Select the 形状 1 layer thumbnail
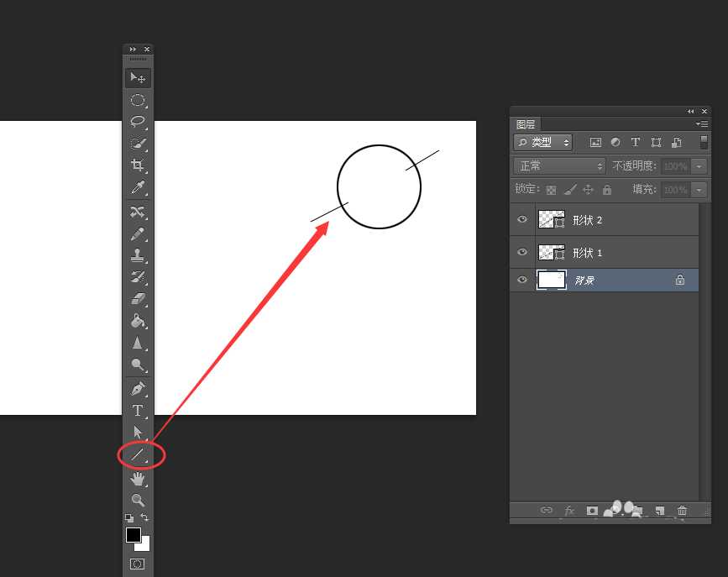The image size is (728, 577). (x=551, y=253)
